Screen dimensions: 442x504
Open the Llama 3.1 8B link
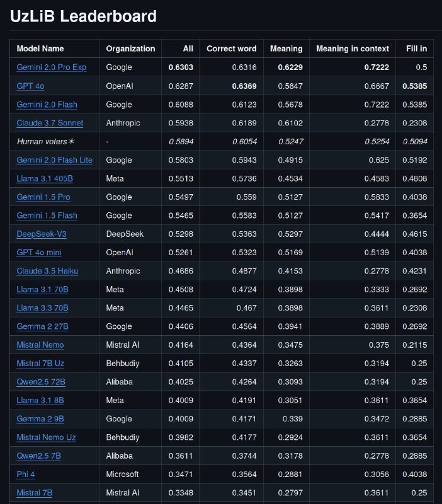click(40, 400)
